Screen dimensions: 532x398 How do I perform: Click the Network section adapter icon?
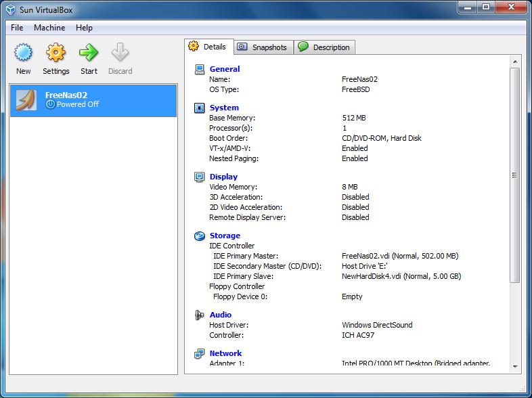tap(199, 353)
